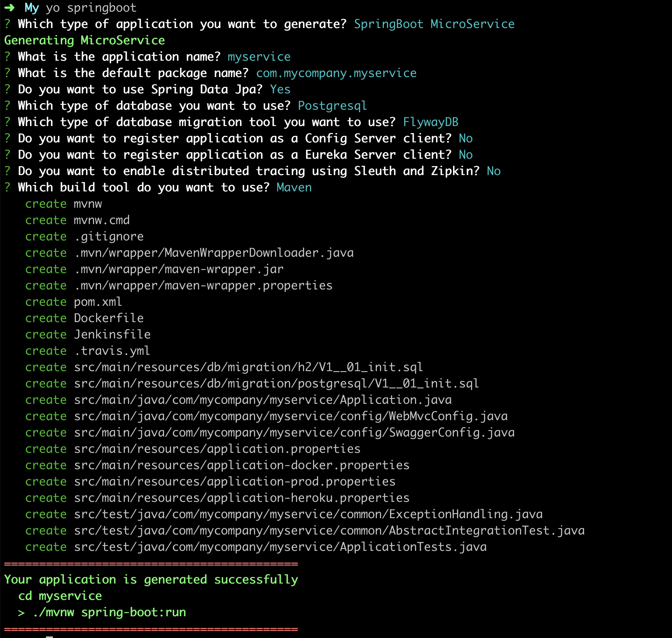Click the 'WebMvcConfig.java' path
This screenshot has width=672, height=638.
tap(291, 416)
